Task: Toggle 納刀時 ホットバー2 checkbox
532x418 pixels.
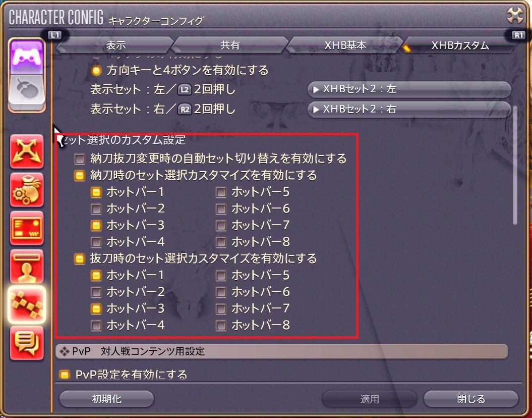Action: pyautogui.click(x=96, y=208)
